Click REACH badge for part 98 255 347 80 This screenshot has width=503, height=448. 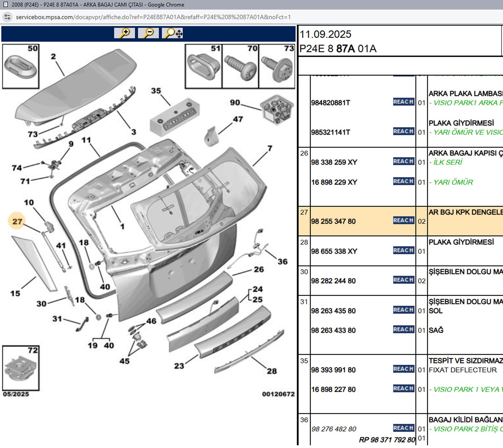(403, 220)
